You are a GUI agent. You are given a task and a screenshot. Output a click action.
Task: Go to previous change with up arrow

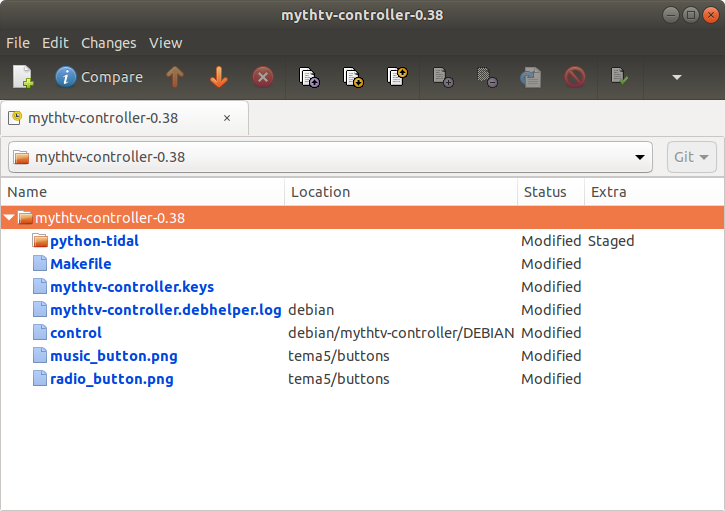pyautogui.click(x=175, y=77)
